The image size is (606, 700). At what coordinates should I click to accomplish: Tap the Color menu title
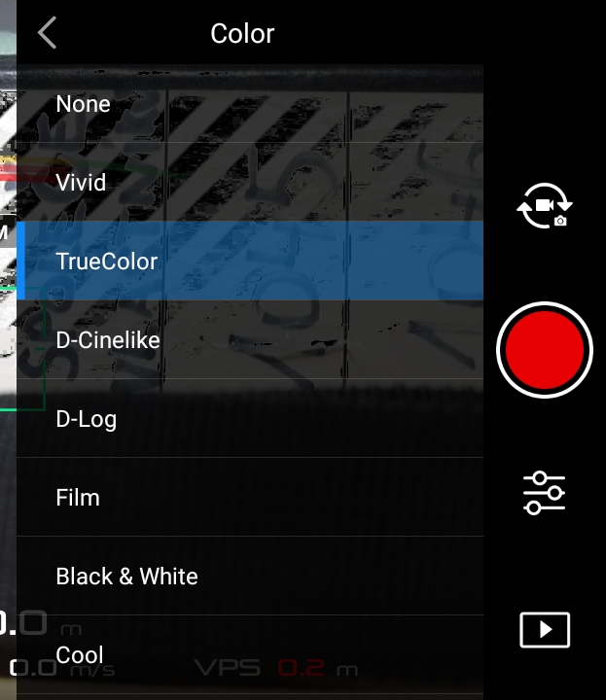(x=242, y=33)
